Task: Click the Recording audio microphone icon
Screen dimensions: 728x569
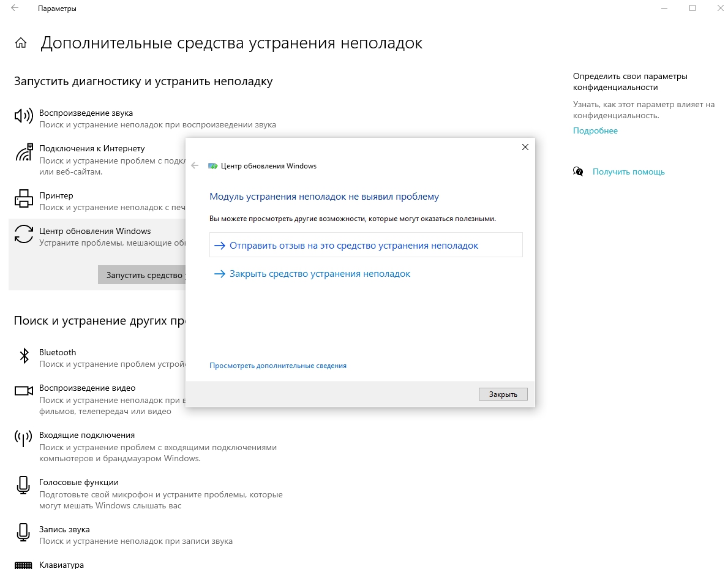Action: pos(23,532)
